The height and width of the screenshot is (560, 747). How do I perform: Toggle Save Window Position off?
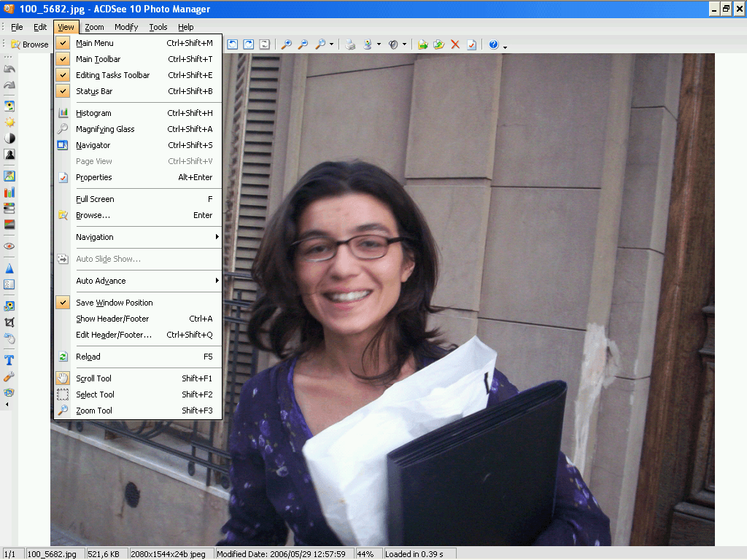click(114, 303)
